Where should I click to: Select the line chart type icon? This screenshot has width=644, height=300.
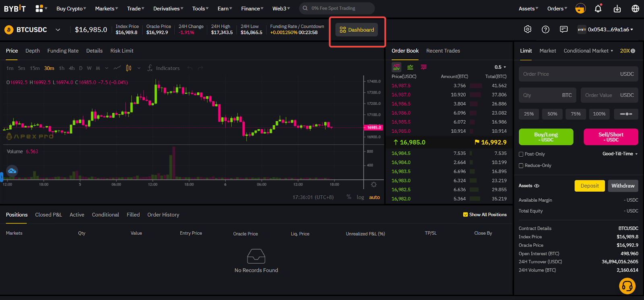(117, 68)
